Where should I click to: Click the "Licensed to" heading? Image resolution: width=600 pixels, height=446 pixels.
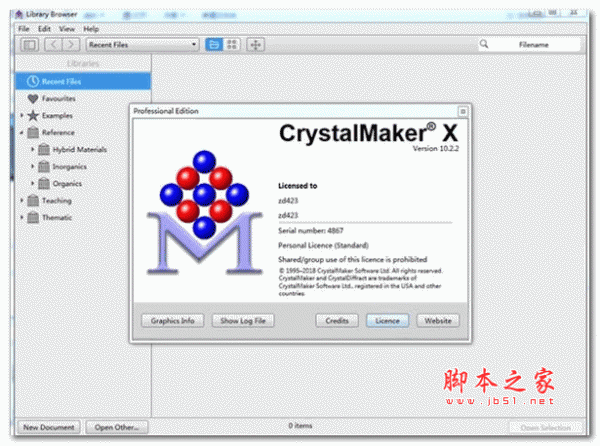[298, 186]
